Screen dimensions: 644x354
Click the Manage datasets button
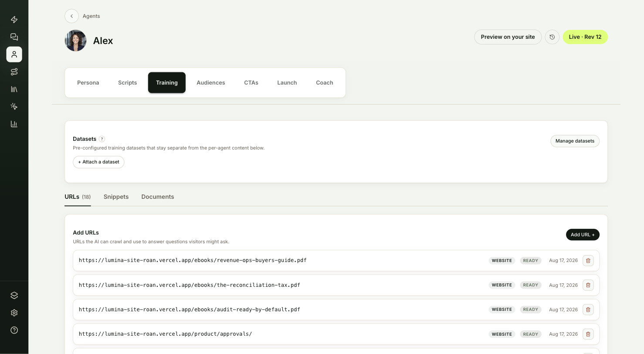[575, 141]
